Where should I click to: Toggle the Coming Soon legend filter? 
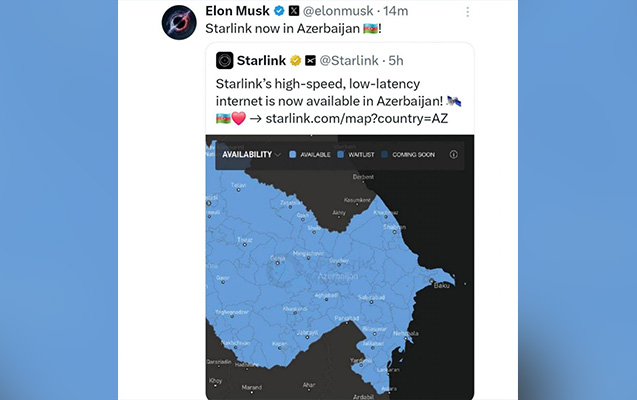[408, 155]
